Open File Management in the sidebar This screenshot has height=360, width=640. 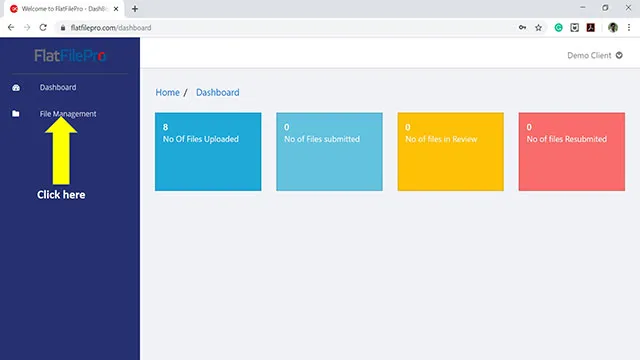point(68,114)
